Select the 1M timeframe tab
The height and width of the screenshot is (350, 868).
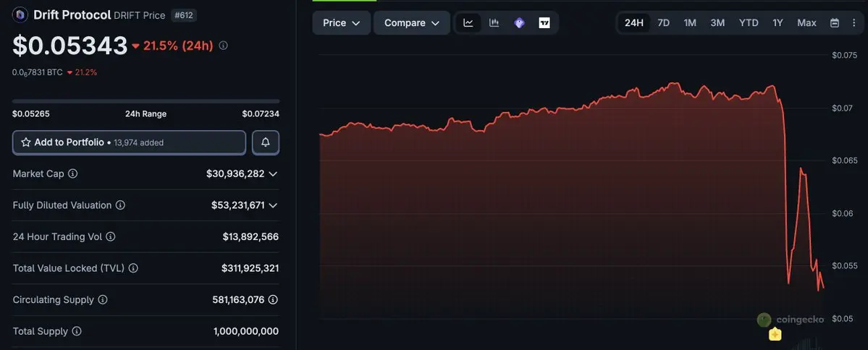coord(690,22)
